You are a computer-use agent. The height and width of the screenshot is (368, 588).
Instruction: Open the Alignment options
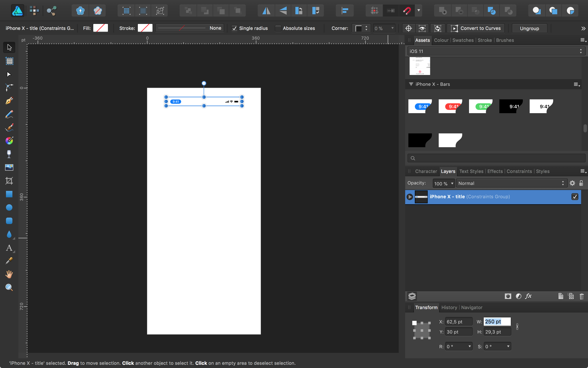tap(345, 11)
